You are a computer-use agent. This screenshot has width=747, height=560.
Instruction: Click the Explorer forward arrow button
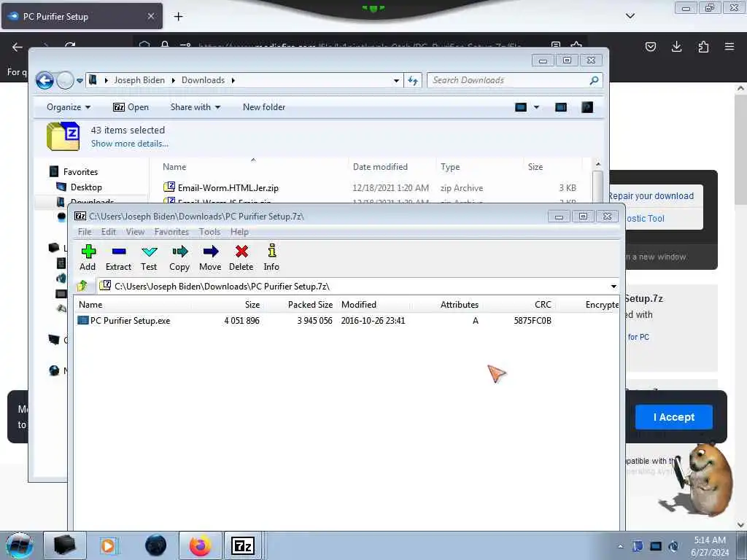tap(65, 80)
